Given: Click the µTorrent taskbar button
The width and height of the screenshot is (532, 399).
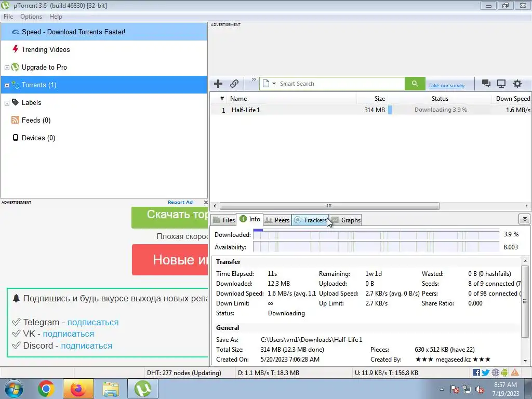Looking at the screenshot, I should click(x=143, y=389).
